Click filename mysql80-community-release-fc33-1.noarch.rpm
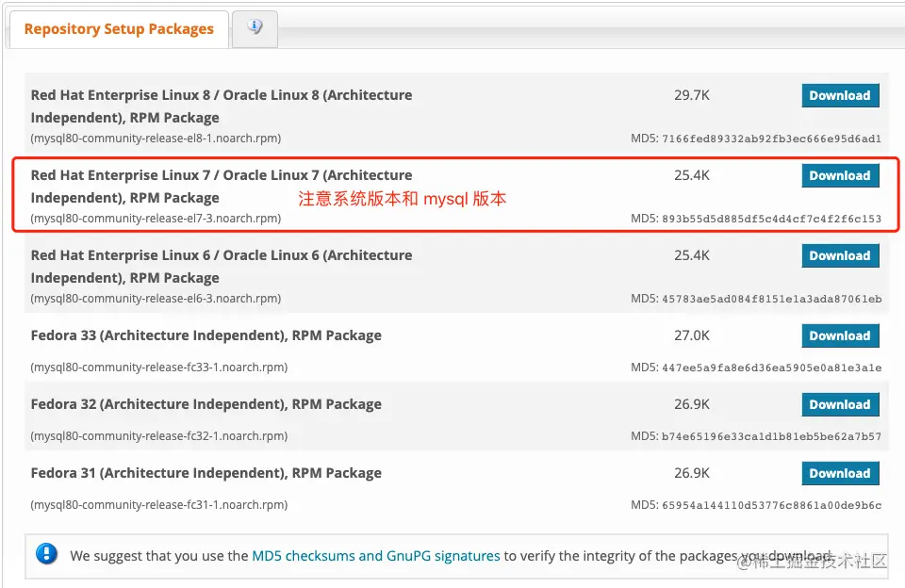905x588 pixels. click(x=159, y=367)
